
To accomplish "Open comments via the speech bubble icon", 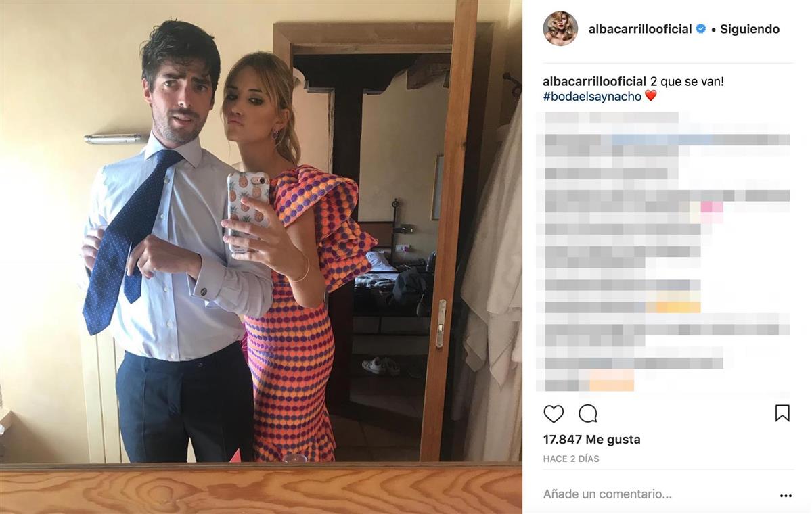I will pyautogui.click(x=588, y=413).
